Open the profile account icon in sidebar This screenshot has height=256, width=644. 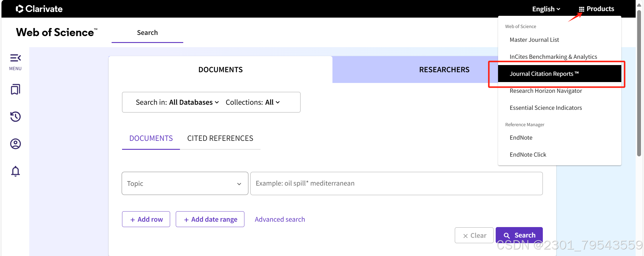[16, 144]
